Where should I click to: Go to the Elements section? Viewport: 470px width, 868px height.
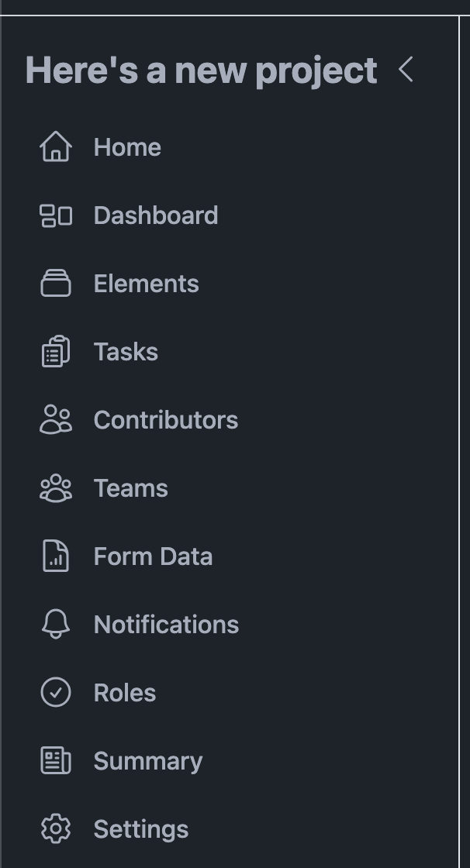(x=147, y=284)
